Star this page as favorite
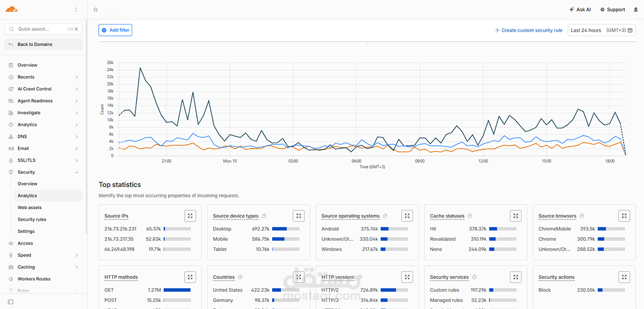Viewport: 644px width, 309px height. pyautogui.click(x=96, y=10)
